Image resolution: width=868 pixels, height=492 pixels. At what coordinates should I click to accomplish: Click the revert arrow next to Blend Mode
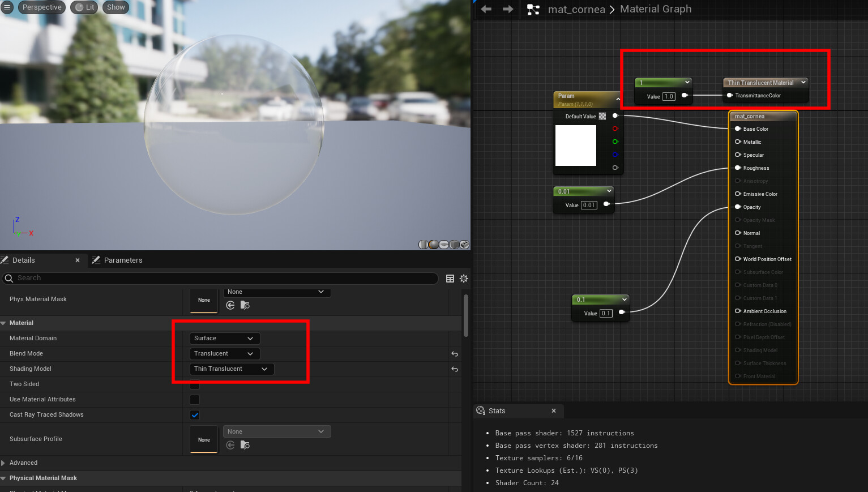(454, 353)
